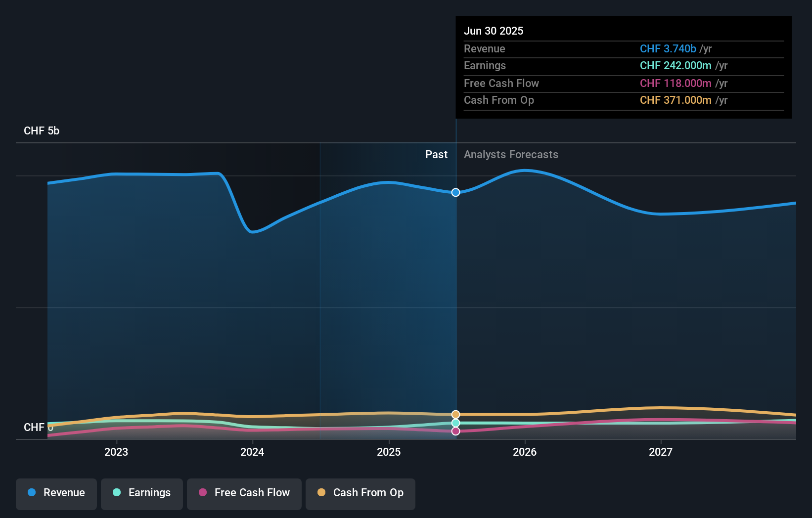Click the CHF 3.740b Revenue value
Image resolution: width=812 pixels, height=518 pixels.
pos(669,48)
